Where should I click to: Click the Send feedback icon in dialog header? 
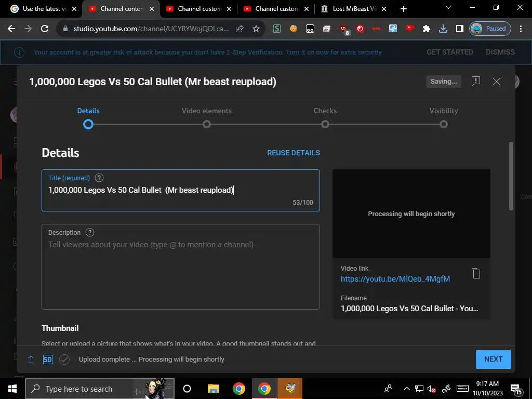tap(476, 81)
